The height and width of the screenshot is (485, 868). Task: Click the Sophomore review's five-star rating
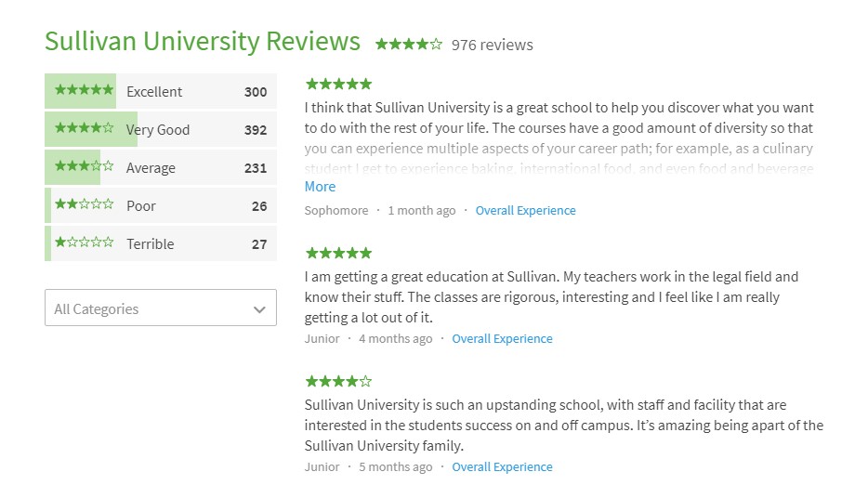(338, 85)
